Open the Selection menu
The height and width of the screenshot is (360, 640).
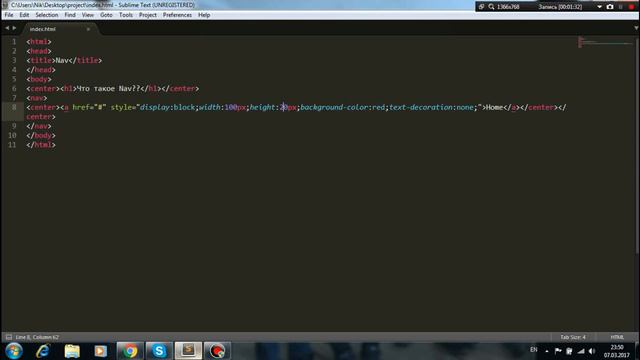(47, 15)
